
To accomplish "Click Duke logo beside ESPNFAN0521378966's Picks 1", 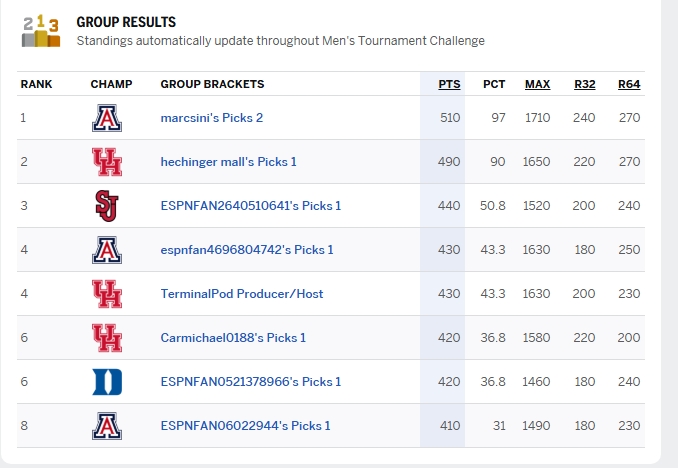I will (106, 382).
